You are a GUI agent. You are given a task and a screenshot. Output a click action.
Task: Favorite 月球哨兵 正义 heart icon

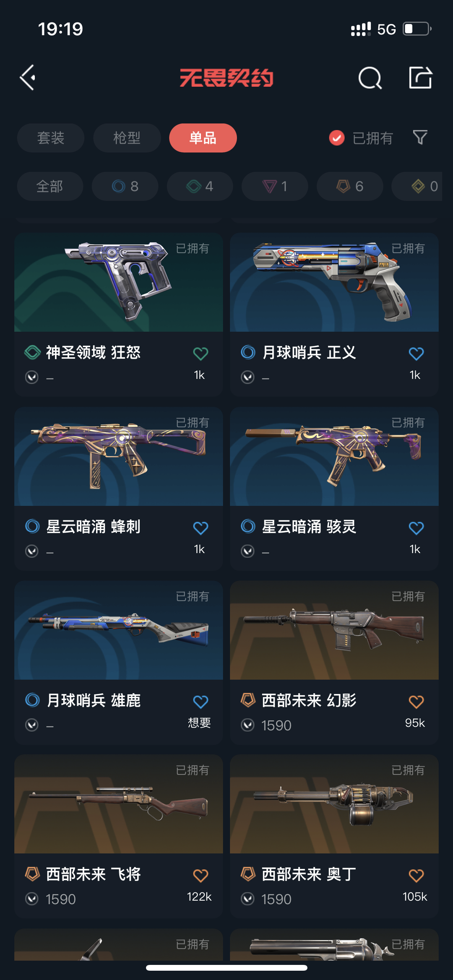[x=416, y=354]
